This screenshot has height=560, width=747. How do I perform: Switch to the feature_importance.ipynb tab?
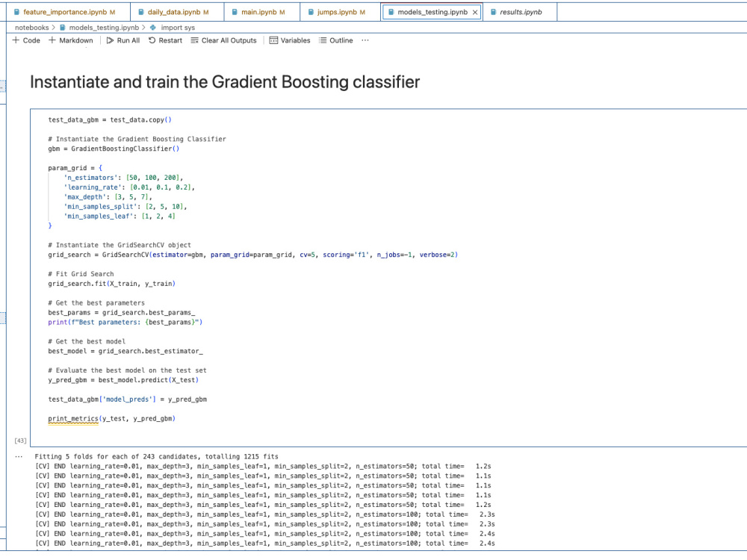[x=69, y=12]
